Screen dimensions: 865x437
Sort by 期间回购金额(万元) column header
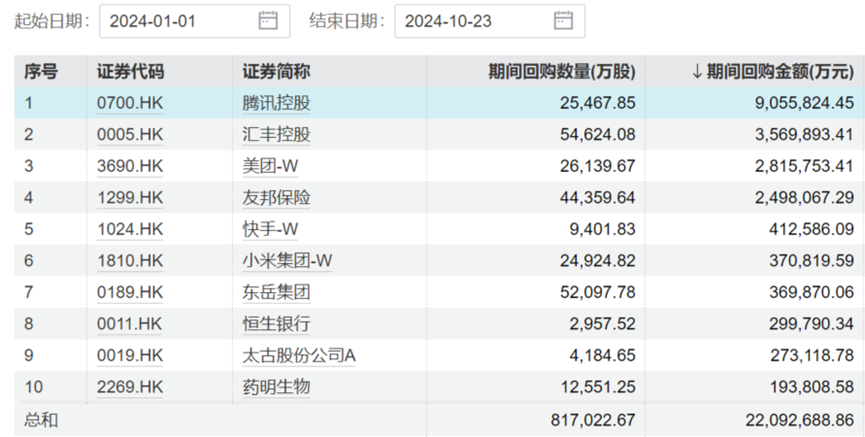coord(772,72)
